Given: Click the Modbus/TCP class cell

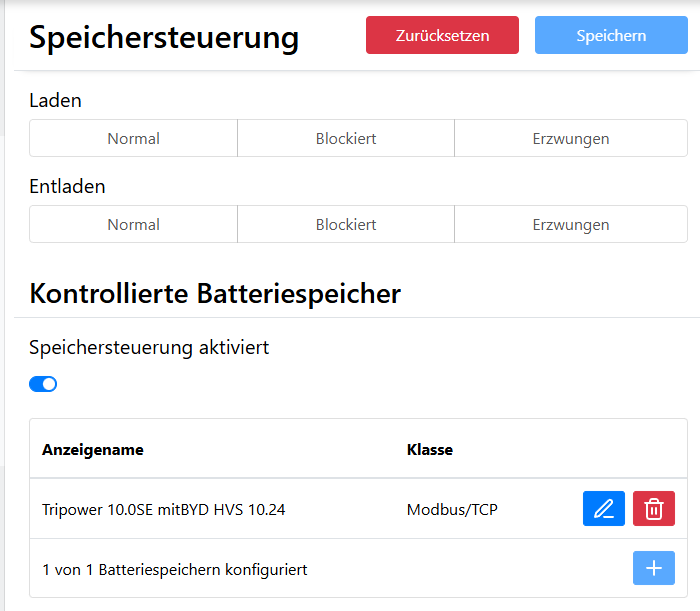Looking at the screenshot, I should point(452,510).
